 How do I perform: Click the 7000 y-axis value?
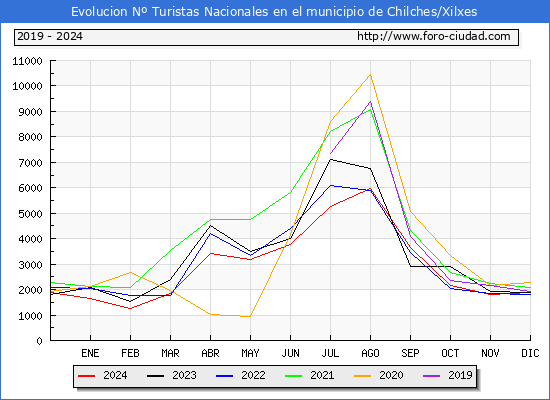(30, 163)
